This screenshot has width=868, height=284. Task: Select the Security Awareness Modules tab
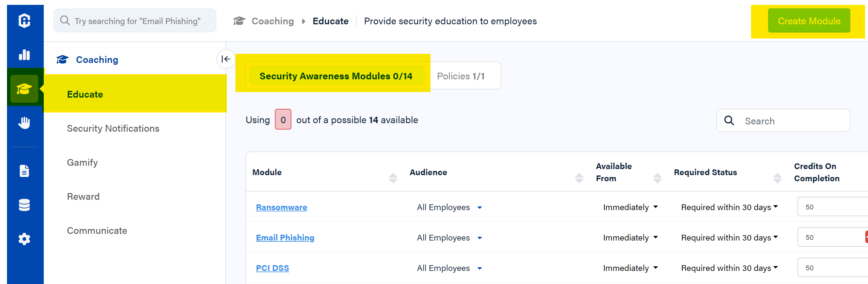(336, 76)
